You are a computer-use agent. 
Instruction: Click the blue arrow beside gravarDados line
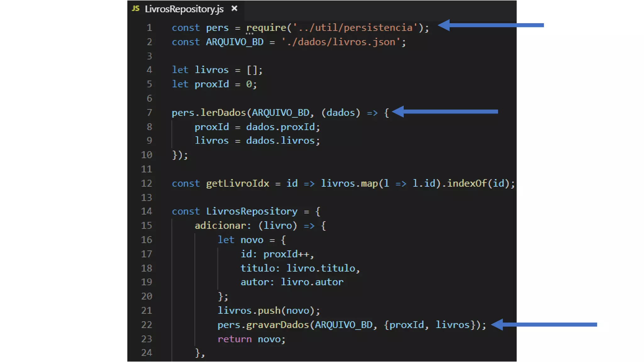coord(544,325)
